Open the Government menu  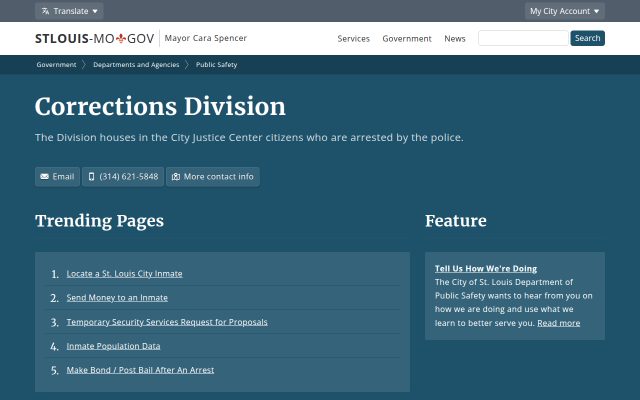pyautogui.click(x=407, y=38)
